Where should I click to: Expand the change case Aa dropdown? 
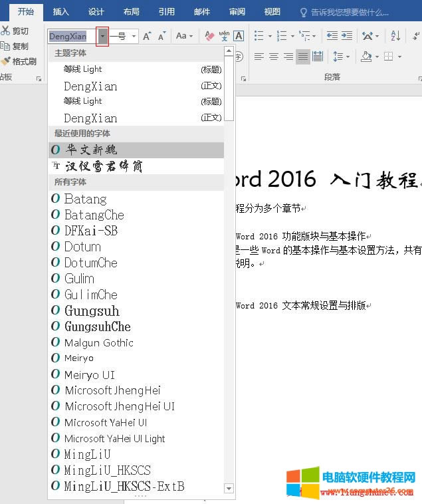pyautogui.click(x=183, y=36)
